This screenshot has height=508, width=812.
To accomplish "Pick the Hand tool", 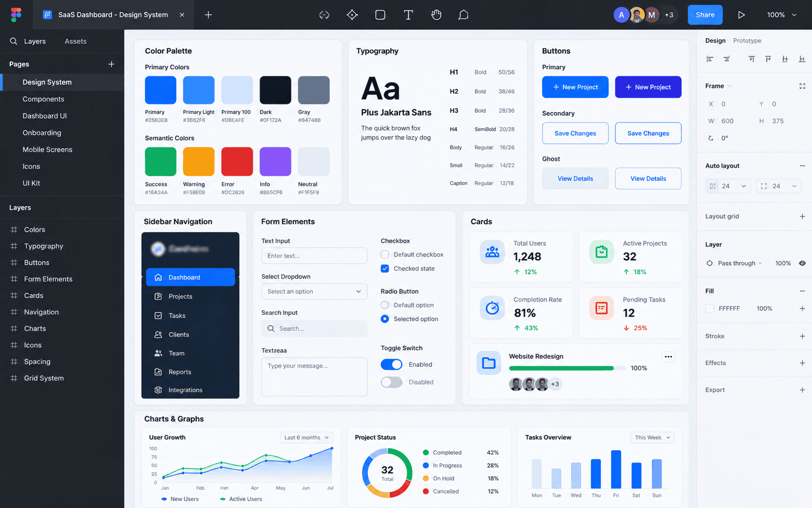I will point(436,15).
